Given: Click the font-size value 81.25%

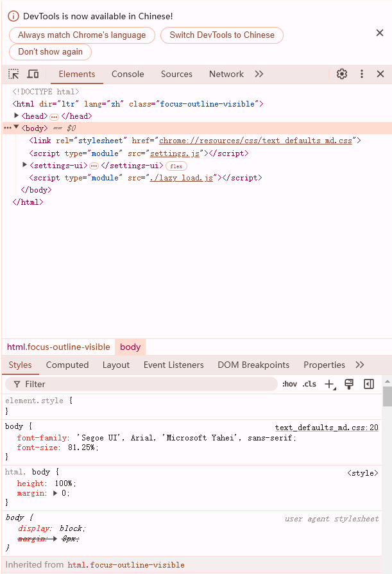Looking at the screenshot, I should click(81, 448).
